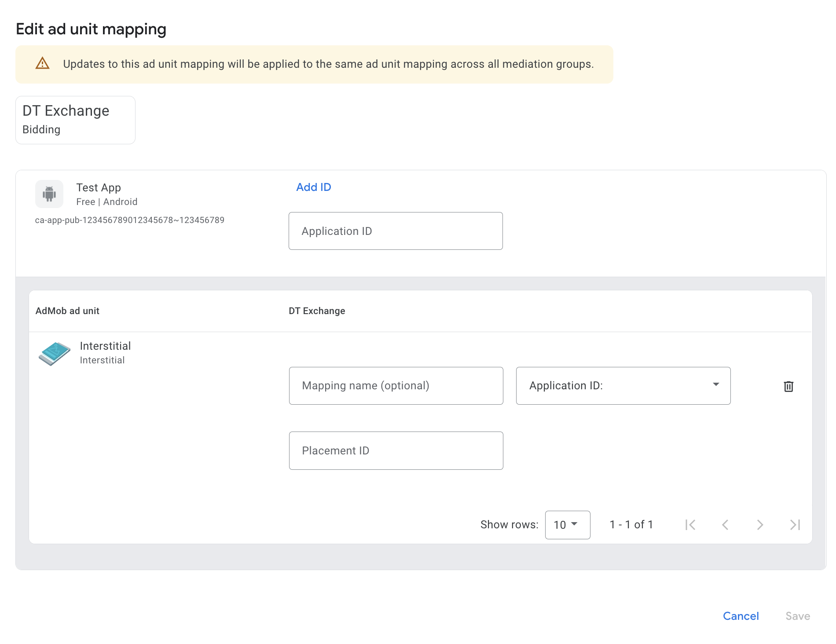The height and width of the screenshot is (644, 836).
Task: Click the ca-app-pub app ID text
Action: pos(130,220)
